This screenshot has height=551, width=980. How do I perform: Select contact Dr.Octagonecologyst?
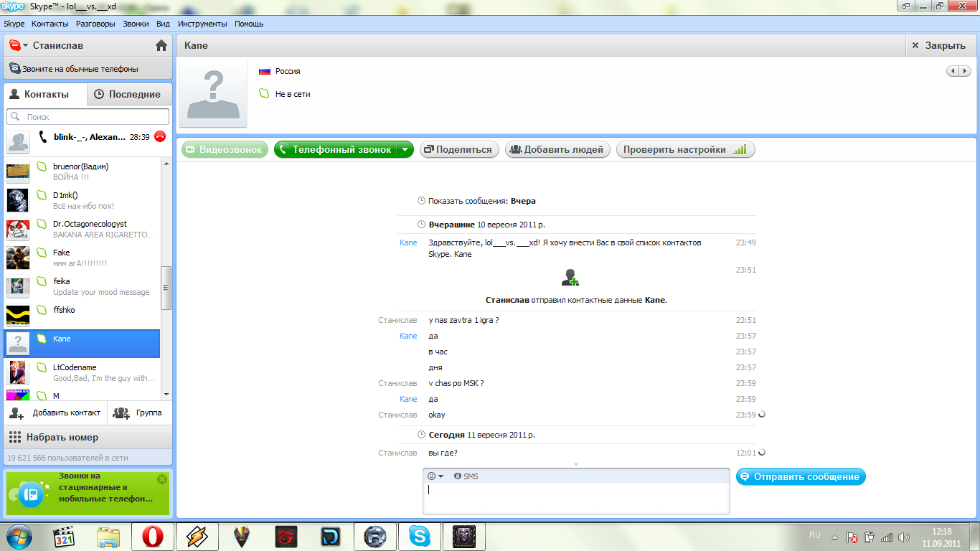pos(83,229)
